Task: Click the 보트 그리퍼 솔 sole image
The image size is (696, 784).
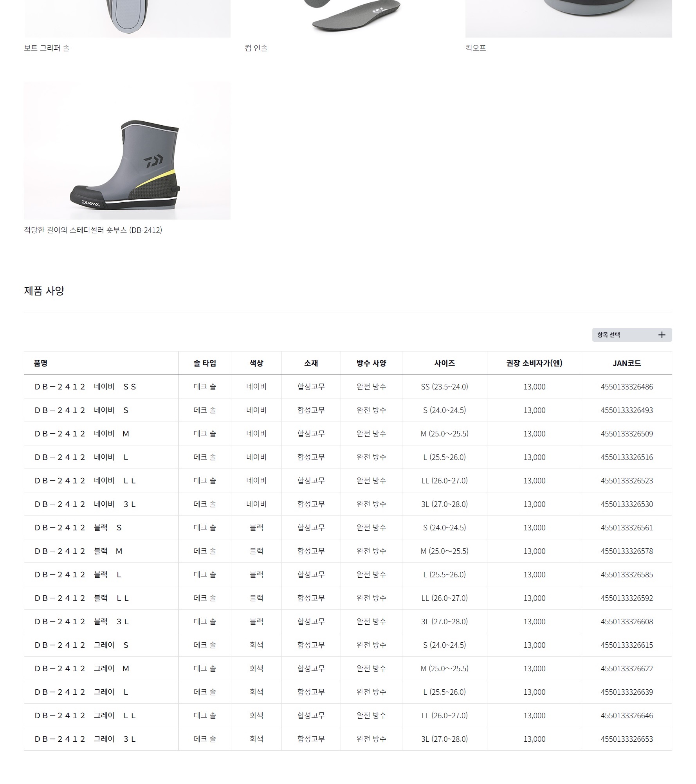Action: [x=127, y=18]
